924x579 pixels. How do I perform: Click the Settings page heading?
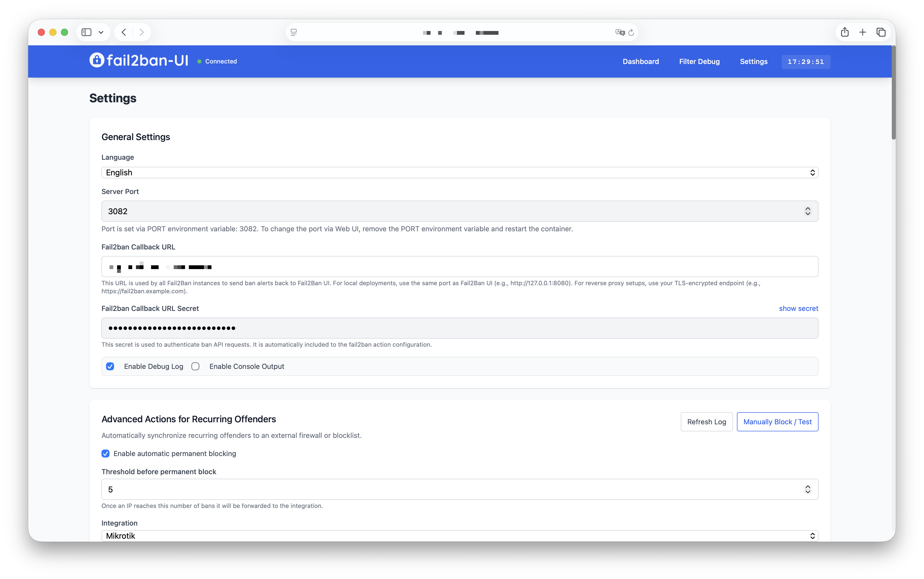click(x=113, y=98)
